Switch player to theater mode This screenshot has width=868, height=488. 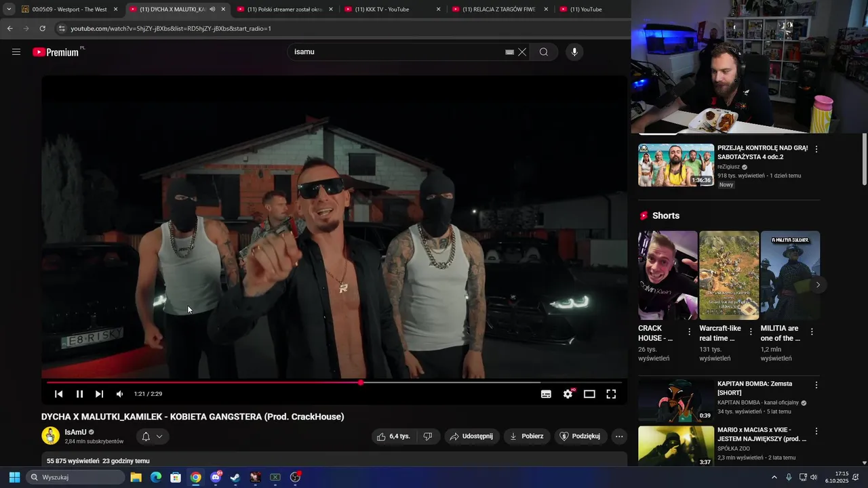(x=589, y=394)
